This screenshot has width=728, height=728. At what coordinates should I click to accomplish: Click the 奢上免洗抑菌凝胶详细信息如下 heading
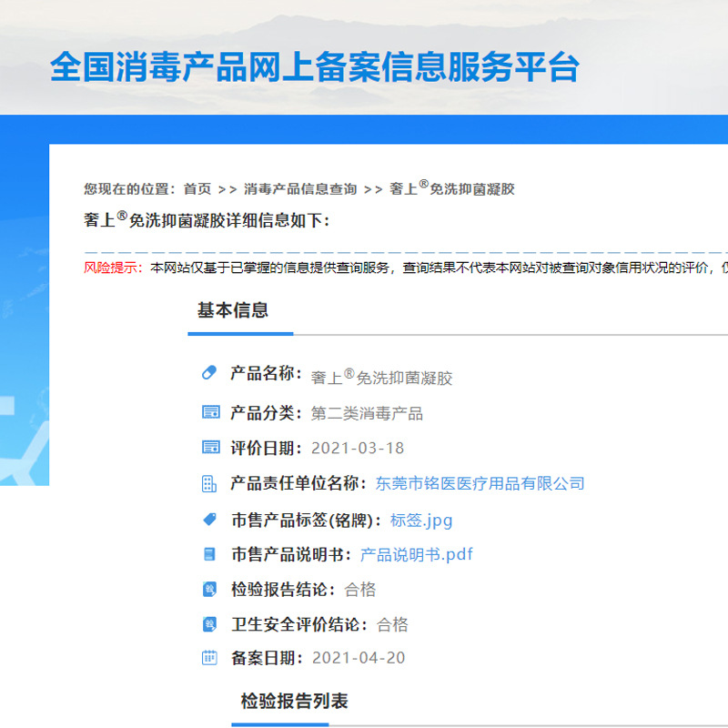207,220
